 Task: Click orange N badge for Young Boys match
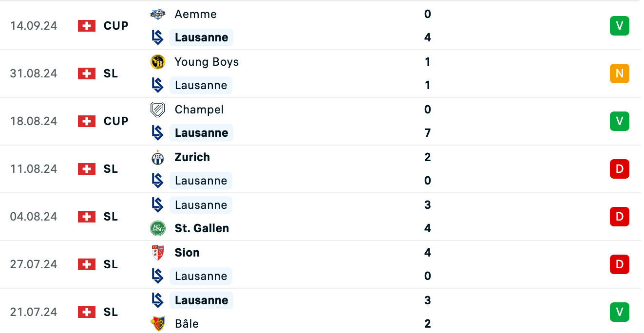(620, 74)
